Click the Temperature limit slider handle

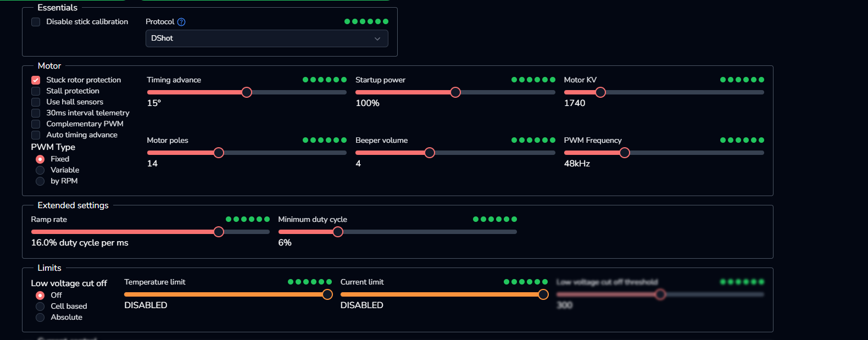(327, 294)
